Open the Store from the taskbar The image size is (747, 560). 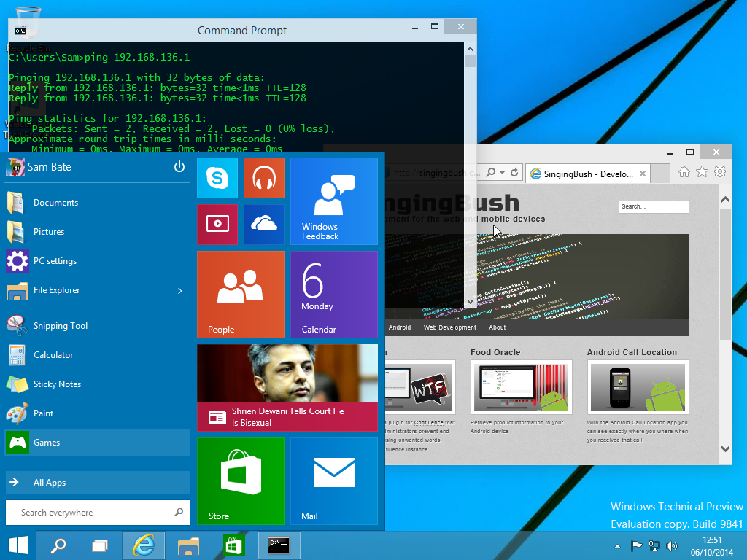(x=233, y=545)
